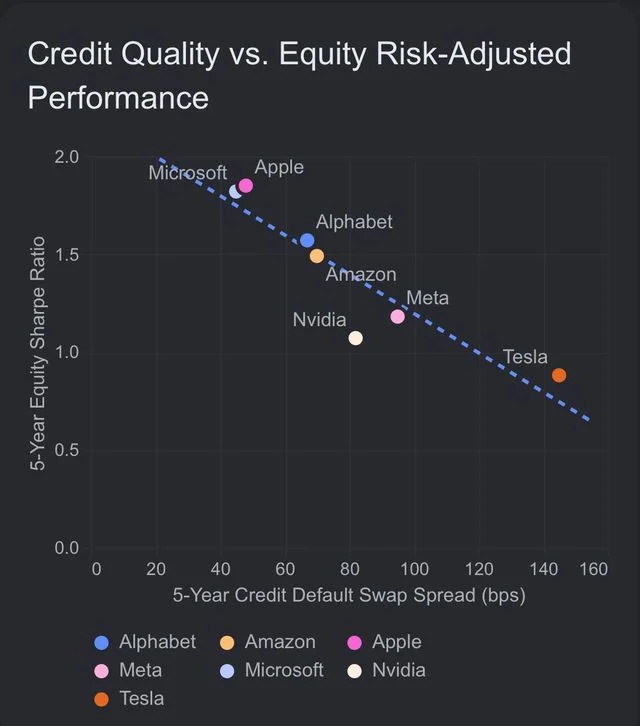Click the x-axis label about CDS spread
The width and height of the screenshot is (640, 726).
[349, 595]
